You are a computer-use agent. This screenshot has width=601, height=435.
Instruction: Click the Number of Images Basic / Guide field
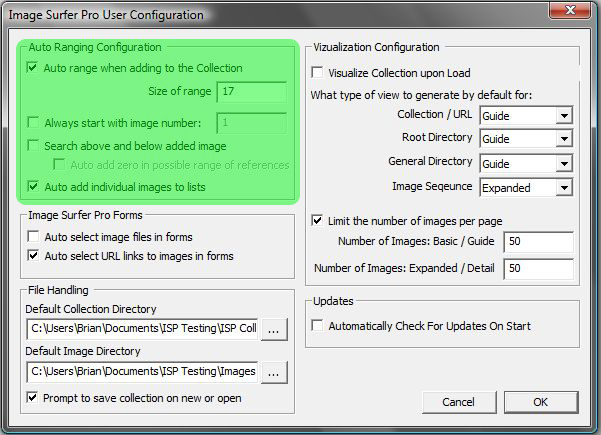tap(539, 241)
